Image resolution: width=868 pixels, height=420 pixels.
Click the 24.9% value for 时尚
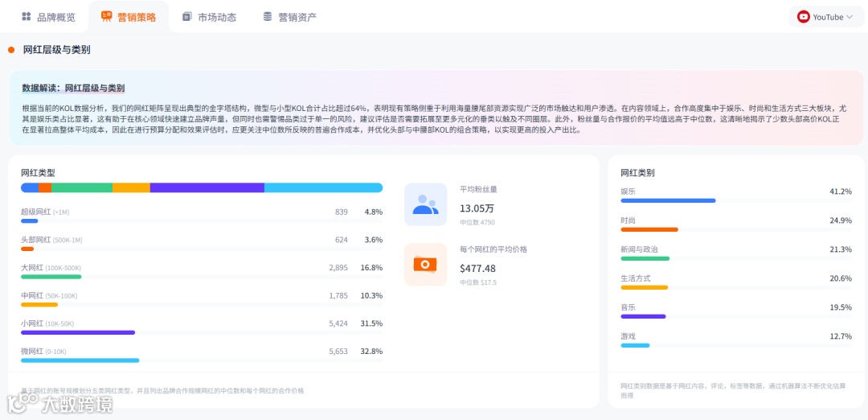click(841, 220)
